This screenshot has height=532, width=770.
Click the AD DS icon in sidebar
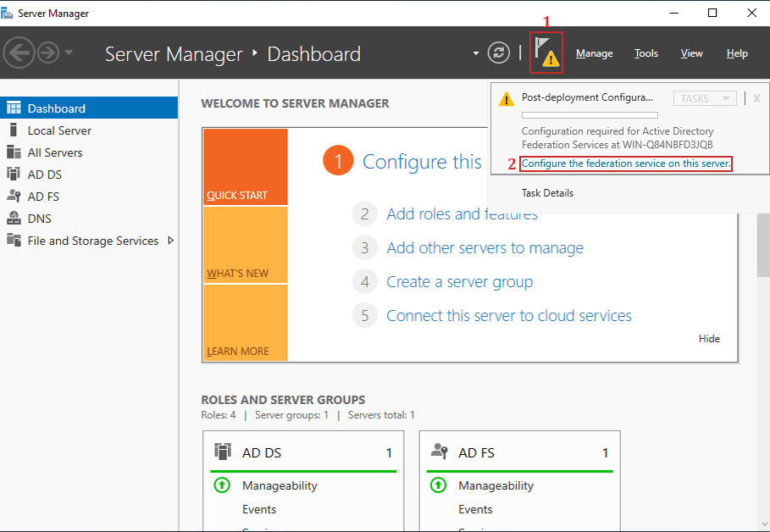(14, 174)
